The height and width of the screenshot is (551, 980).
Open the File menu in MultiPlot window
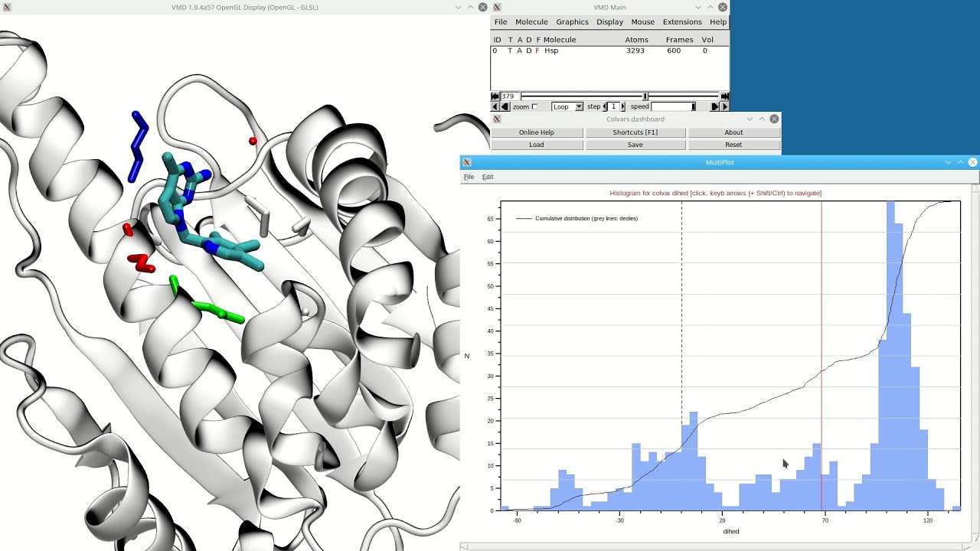coord(469,177)
